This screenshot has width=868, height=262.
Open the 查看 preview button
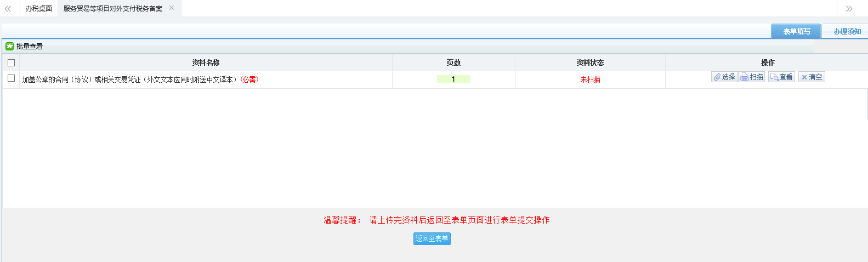pyautogui.click(x=781, y=77)
